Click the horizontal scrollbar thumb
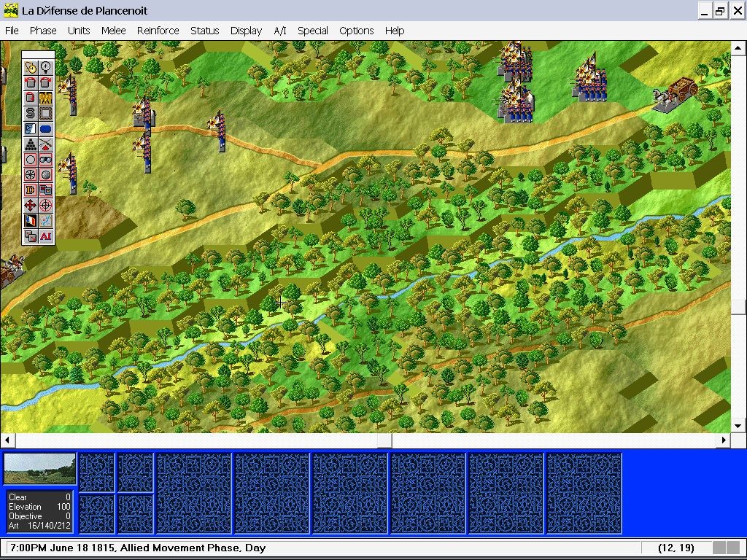 pyautogui.click(x=384, y=440)
